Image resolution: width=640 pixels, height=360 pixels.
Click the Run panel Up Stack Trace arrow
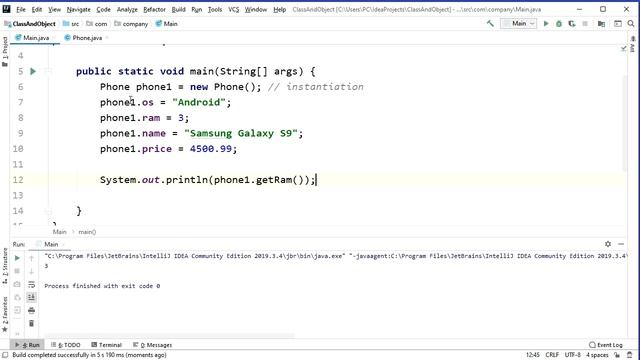coord(31,258)
